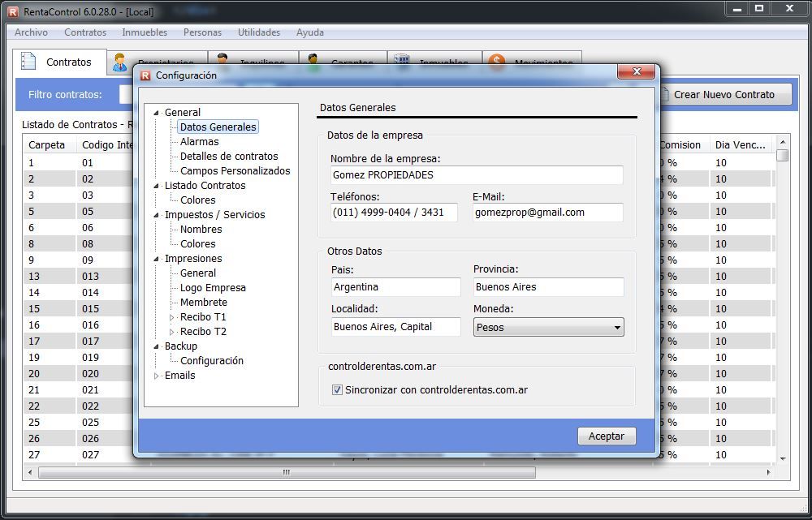The image size is (812, 520).
Task: Click the Dia Venc... column header
Action: tap(741, 145)
